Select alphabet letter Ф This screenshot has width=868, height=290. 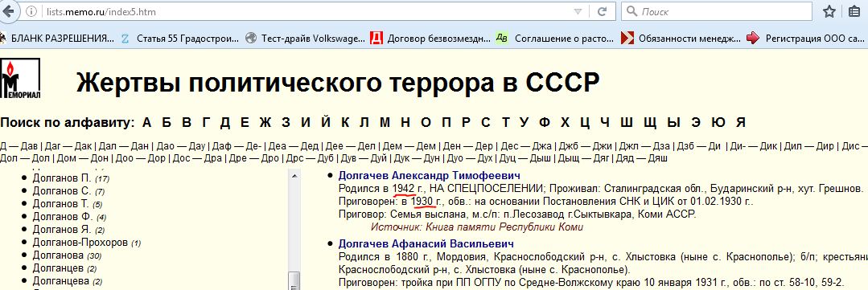[545, 123]
